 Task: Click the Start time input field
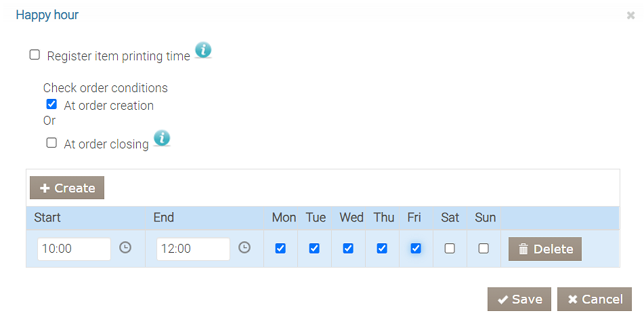(74, 249)
